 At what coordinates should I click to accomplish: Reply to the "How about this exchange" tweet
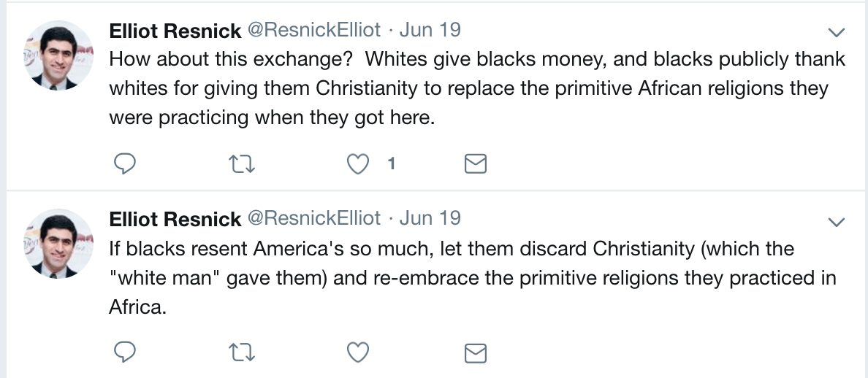tap(124, 163)
